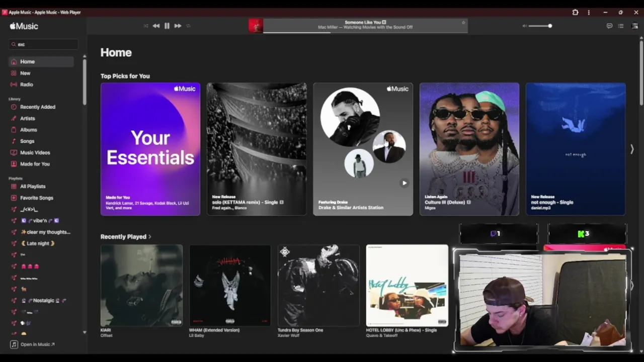644x362 pixels.
Task: Click the main page vertical scrollbar
Action: (641, 73)
